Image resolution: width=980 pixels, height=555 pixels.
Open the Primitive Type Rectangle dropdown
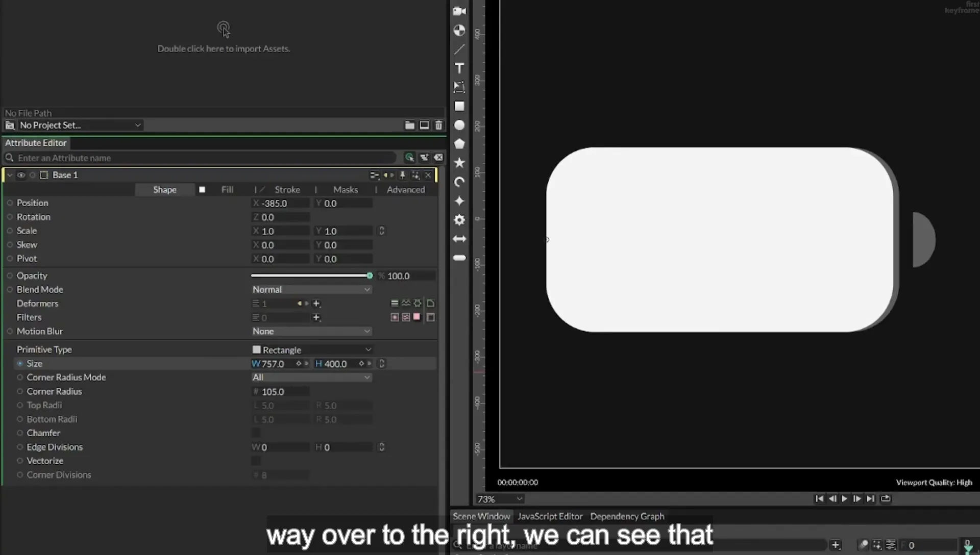(x=311, y=349)
